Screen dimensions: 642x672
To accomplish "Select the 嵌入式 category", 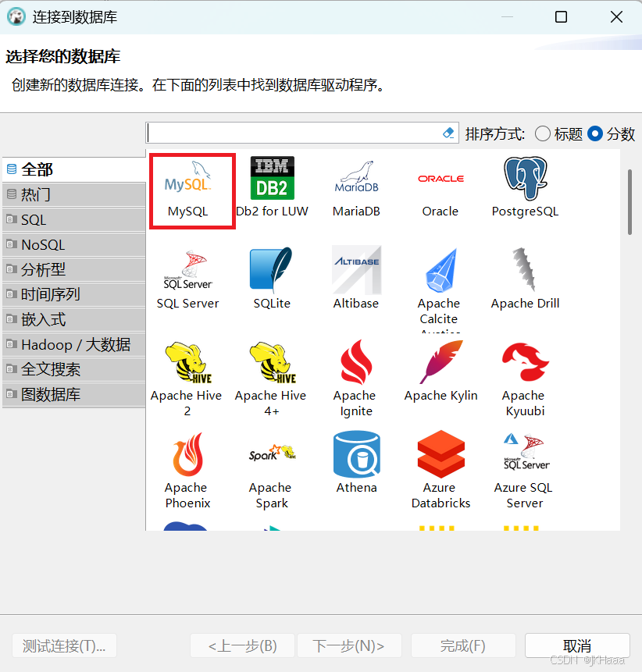I will [x=73, y=320].
